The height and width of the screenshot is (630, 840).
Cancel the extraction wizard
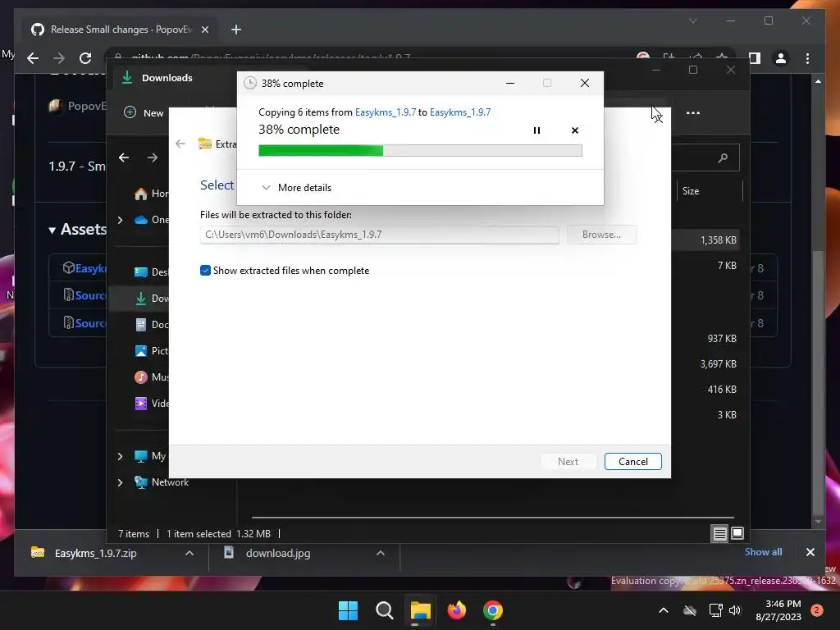pyautogui.click(x=632, y=461)
